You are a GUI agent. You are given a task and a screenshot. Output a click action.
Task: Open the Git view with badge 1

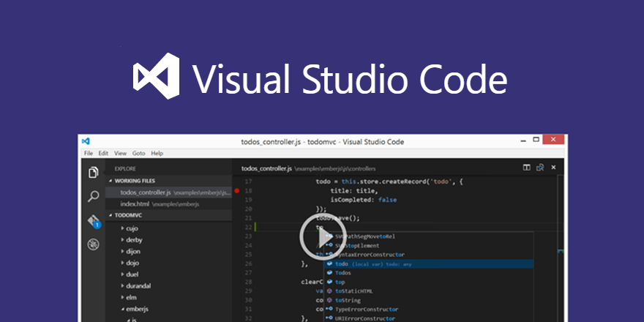tap(94, 221)
